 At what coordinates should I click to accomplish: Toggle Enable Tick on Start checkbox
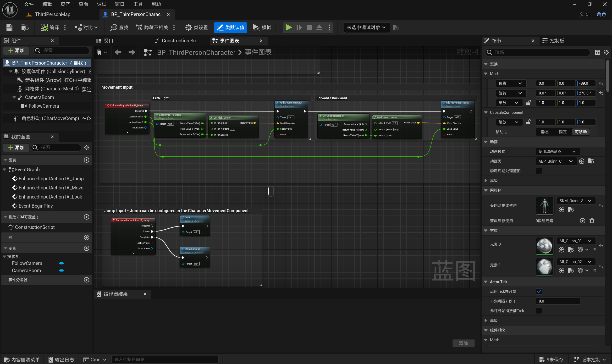539,291
